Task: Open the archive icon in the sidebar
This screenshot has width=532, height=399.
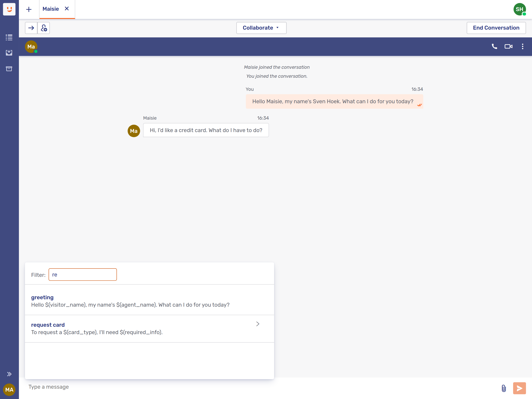Action: (9, 69)
